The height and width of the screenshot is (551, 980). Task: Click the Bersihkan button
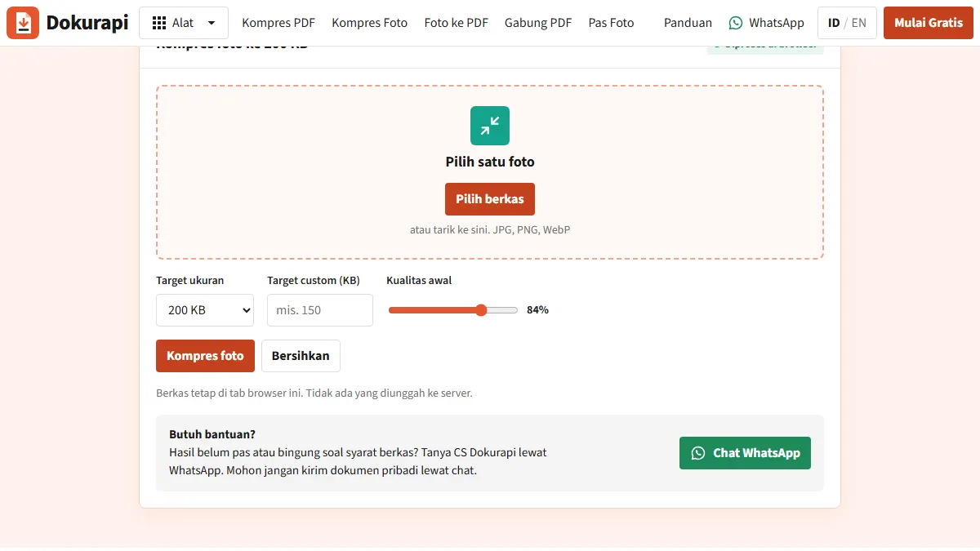tap(301, 356)
